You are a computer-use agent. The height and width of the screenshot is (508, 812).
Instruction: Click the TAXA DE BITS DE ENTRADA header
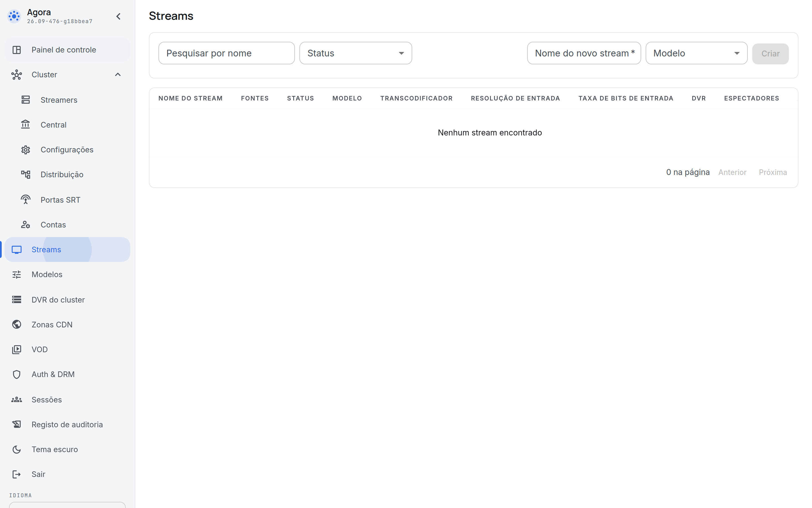[x=626, y=98]
